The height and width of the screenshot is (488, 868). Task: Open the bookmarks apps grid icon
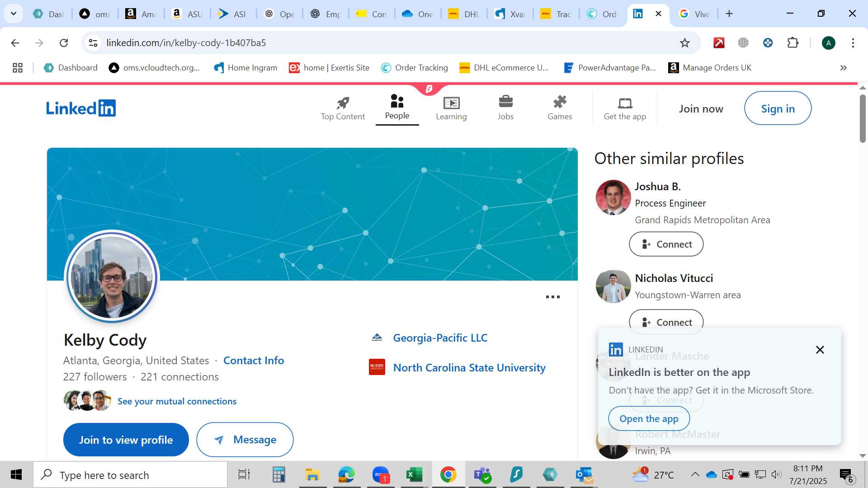[18, 68]
